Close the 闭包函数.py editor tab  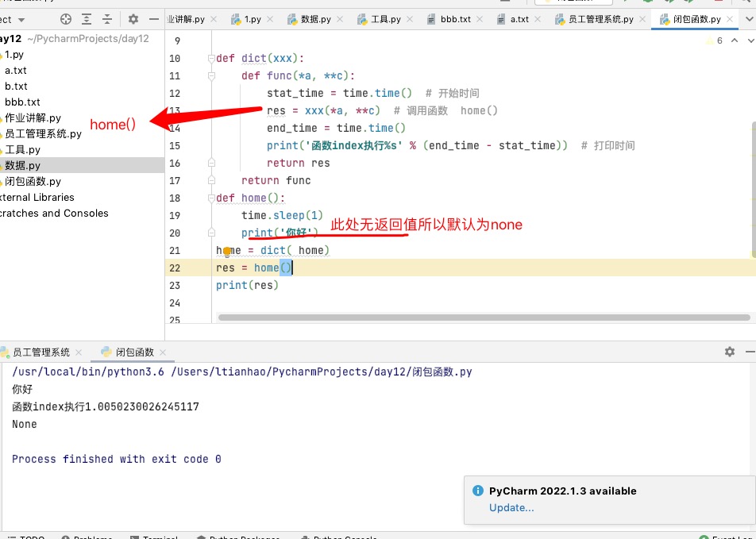coord(730,19)
